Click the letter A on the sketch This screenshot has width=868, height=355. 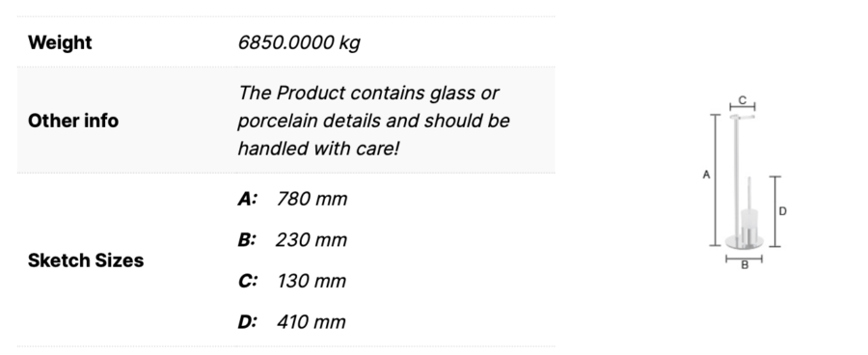[x=706, y=175]
